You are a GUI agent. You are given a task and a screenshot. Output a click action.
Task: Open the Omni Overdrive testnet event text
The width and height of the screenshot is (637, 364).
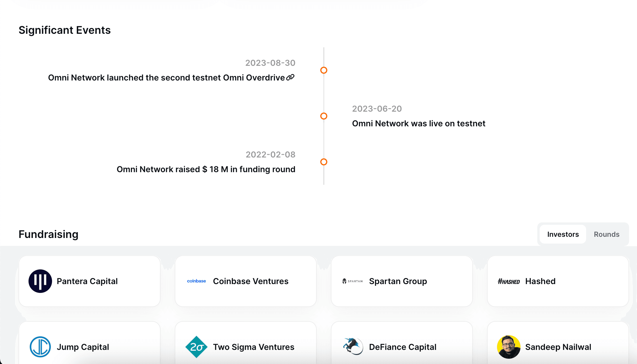166,78
